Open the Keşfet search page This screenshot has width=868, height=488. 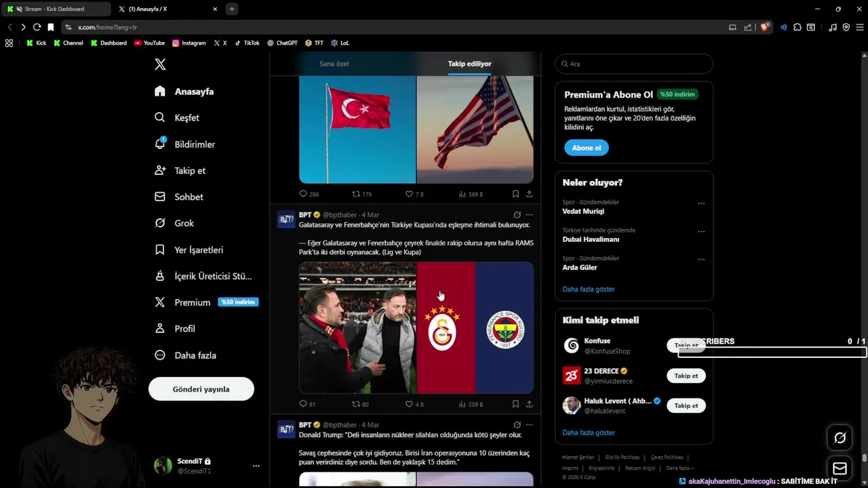tap(176, 117)
